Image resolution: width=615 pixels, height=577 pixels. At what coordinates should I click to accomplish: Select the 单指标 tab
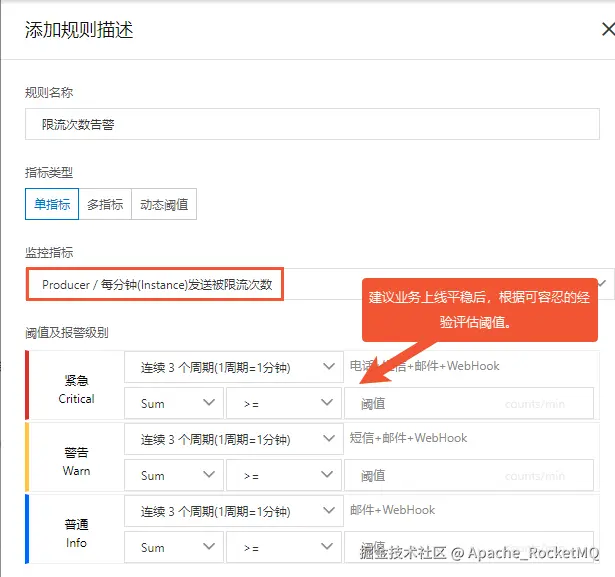pyautogui.click(x=52, y=204)
